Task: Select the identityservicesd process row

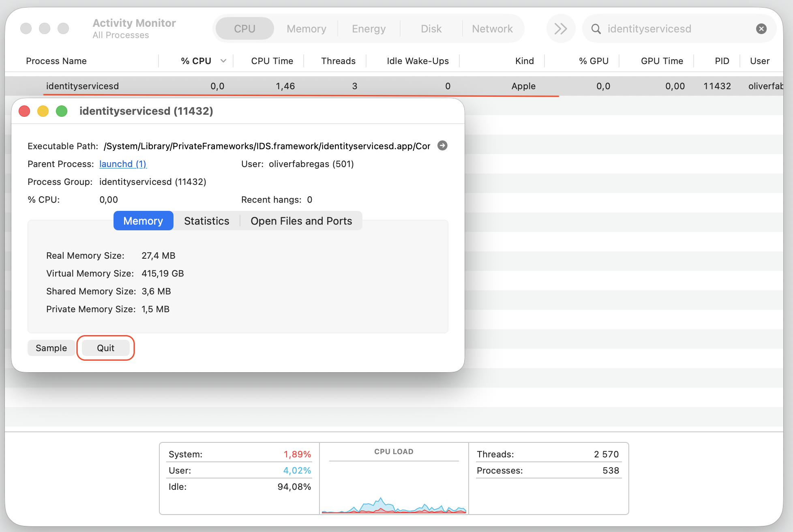Action: tap(394, 86)
